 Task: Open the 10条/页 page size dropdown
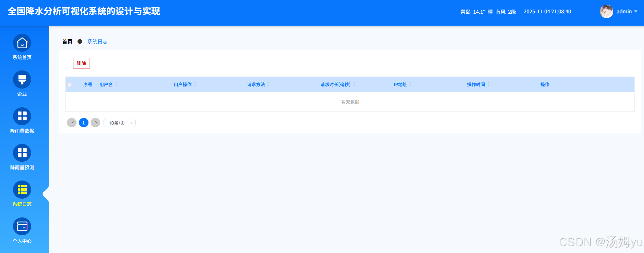coord(120,123)
